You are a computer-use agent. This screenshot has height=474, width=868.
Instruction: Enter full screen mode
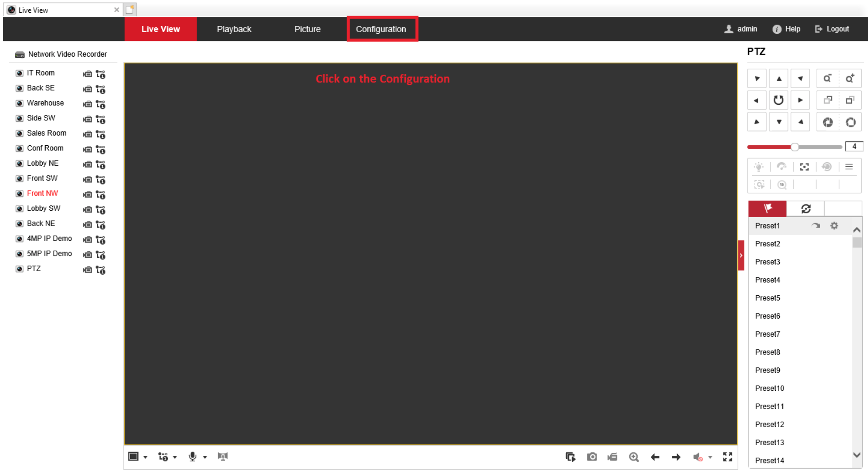point(728,457)
